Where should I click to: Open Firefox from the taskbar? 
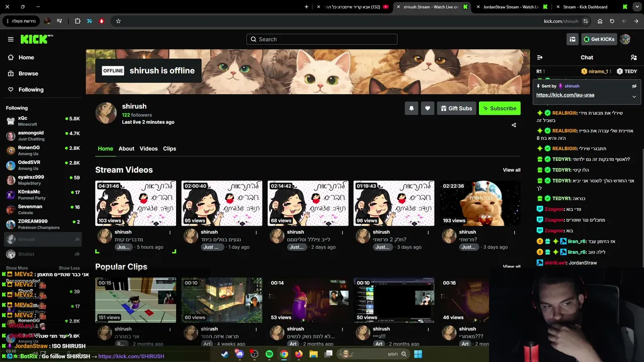pyautogui.click(x=299, y=354)
